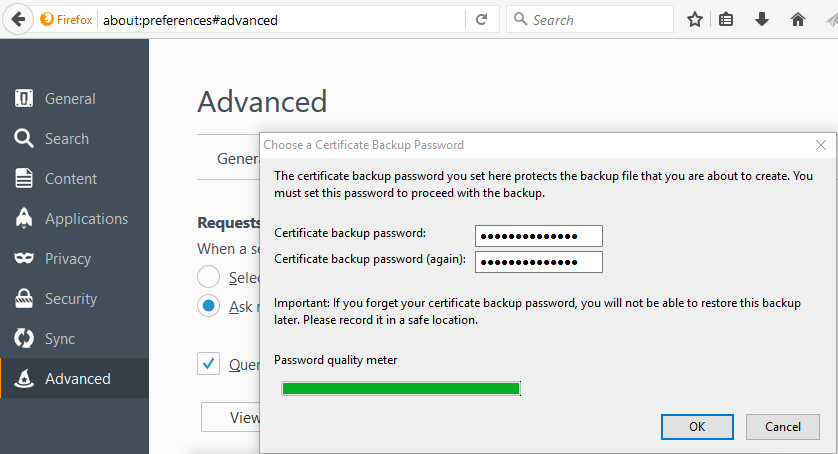Screen dimensions: 838x454
Task: Open the General preferences category
Action: [70, 99]
